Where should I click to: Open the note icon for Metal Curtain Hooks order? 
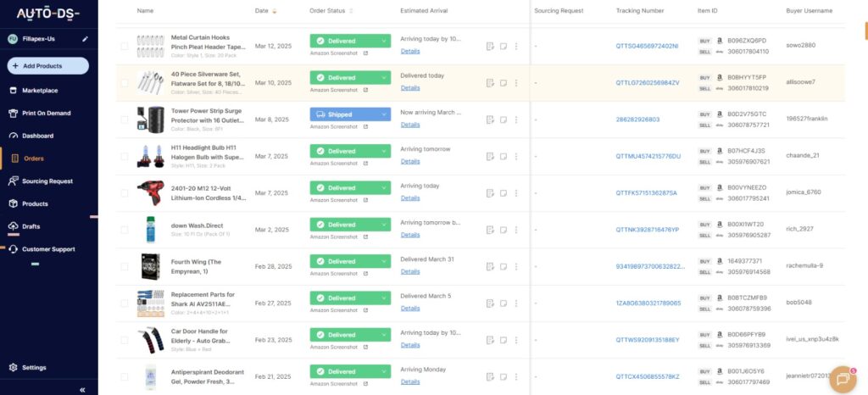503,46
